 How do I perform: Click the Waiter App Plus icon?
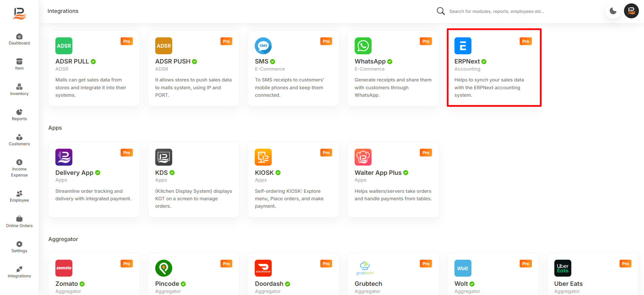(363, 157)
